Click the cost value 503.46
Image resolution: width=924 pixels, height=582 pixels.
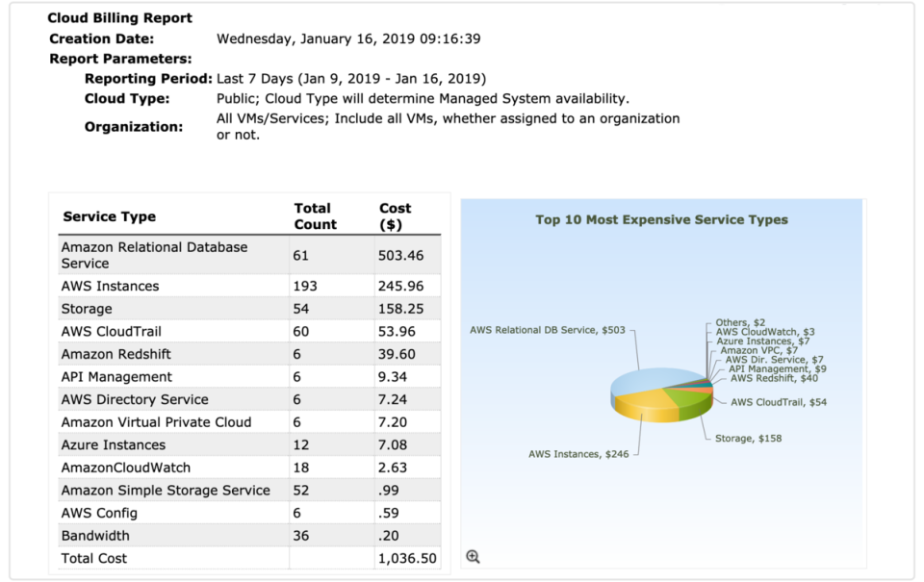click(x=400, y=255)
